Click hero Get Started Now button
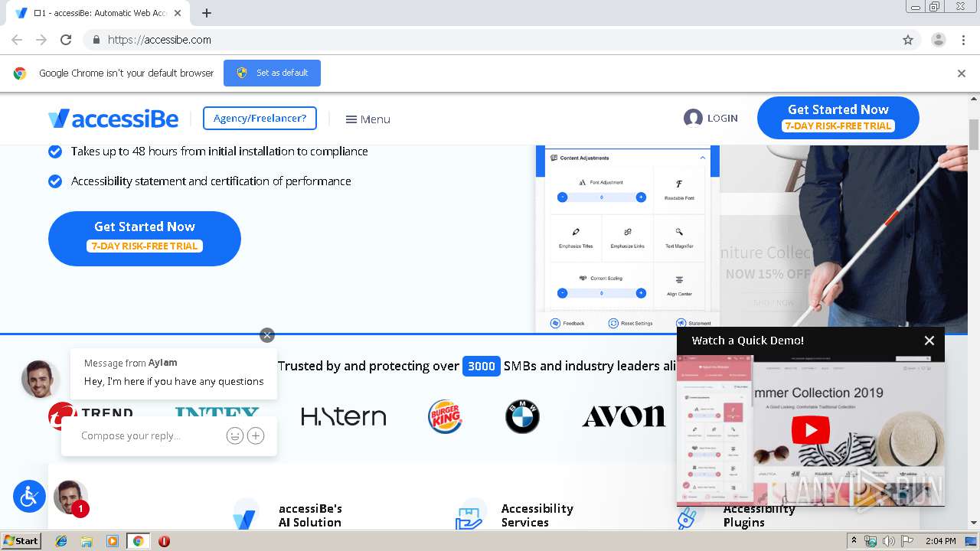Screen dimensions: 980x551 145,238
